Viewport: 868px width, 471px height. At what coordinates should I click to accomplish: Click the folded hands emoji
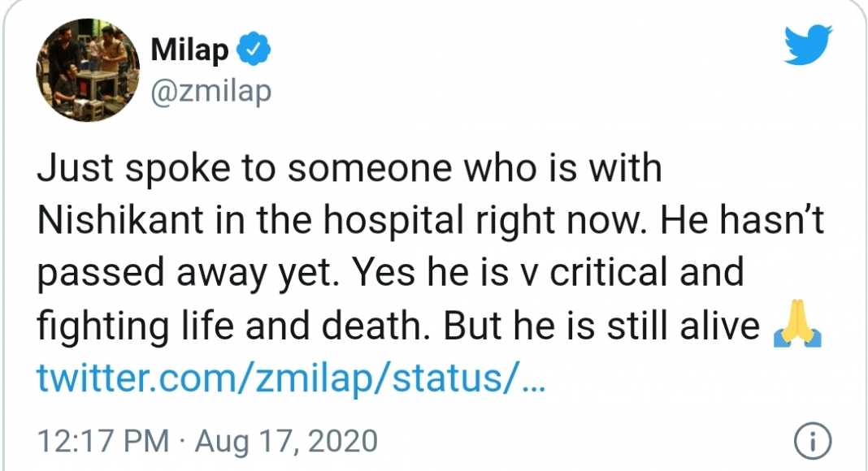pos(797,325)
